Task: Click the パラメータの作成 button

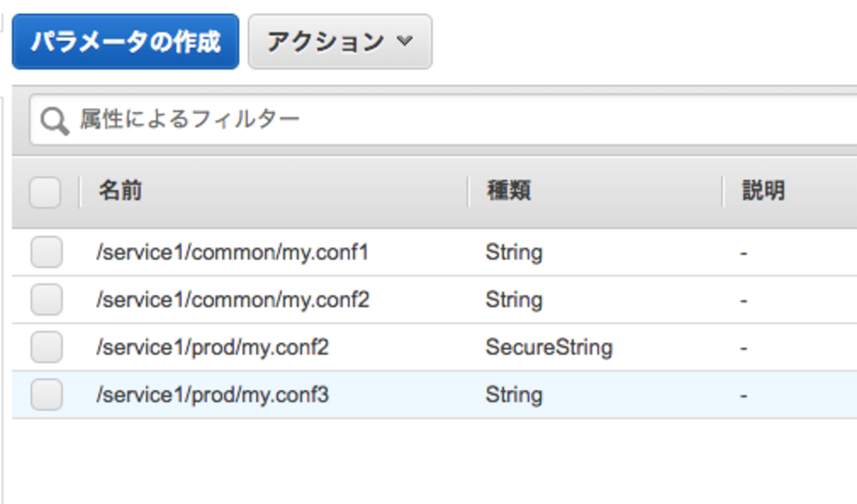Action: tap(125, 42)
